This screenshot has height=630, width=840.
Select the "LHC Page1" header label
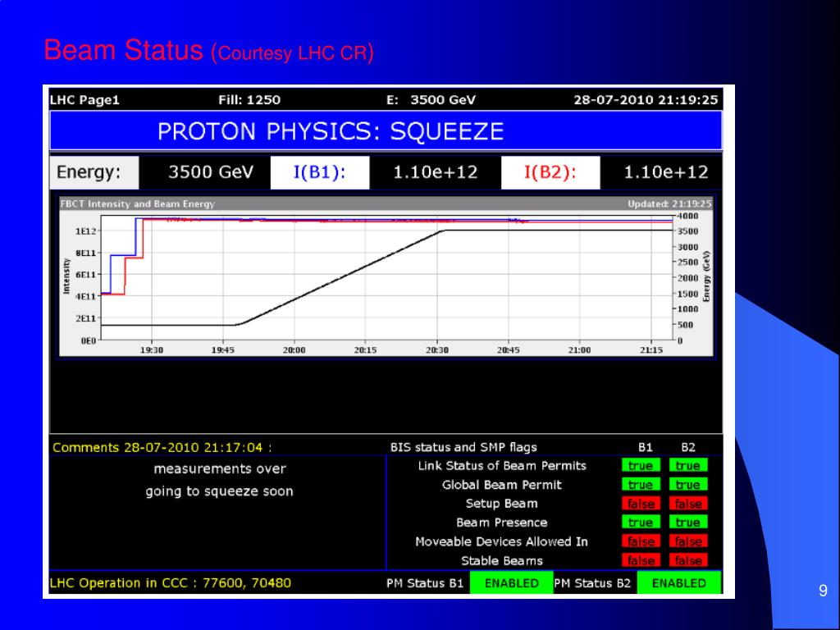tap(84, 100)
